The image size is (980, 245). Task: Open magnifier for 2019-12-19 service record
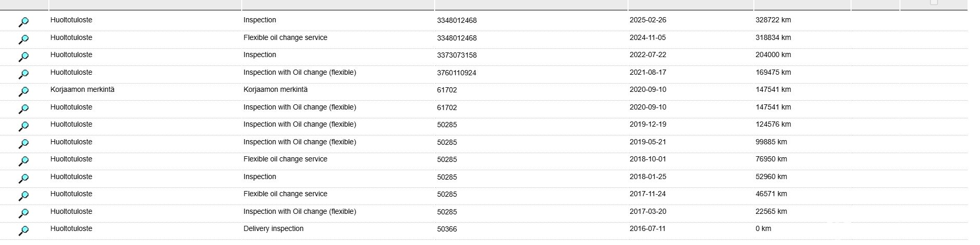tap(23, 126)
